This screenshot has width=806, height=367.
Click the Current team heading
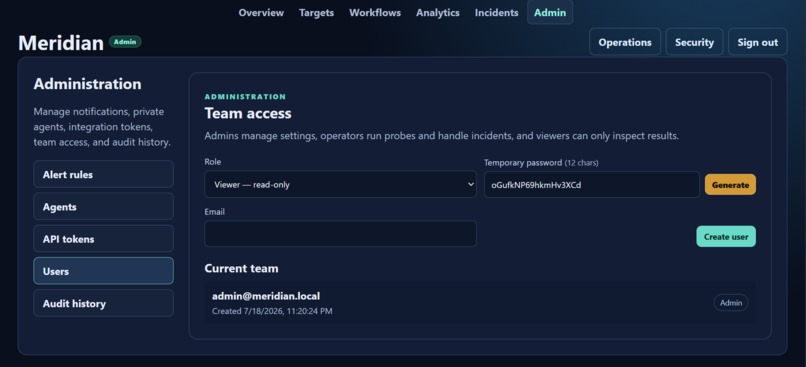click(241, 268)
